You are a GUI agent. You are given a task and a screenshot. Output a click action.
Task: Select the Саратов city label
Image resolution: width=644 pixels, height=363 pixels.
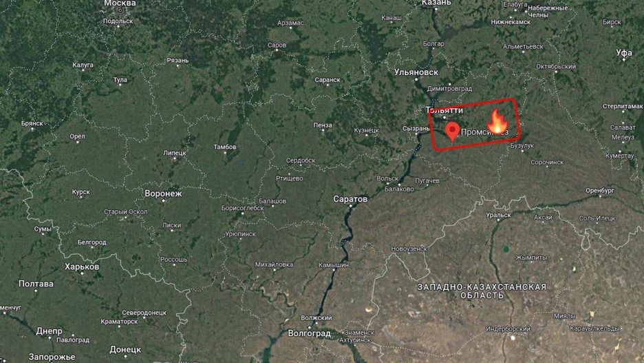click(350, 199)
